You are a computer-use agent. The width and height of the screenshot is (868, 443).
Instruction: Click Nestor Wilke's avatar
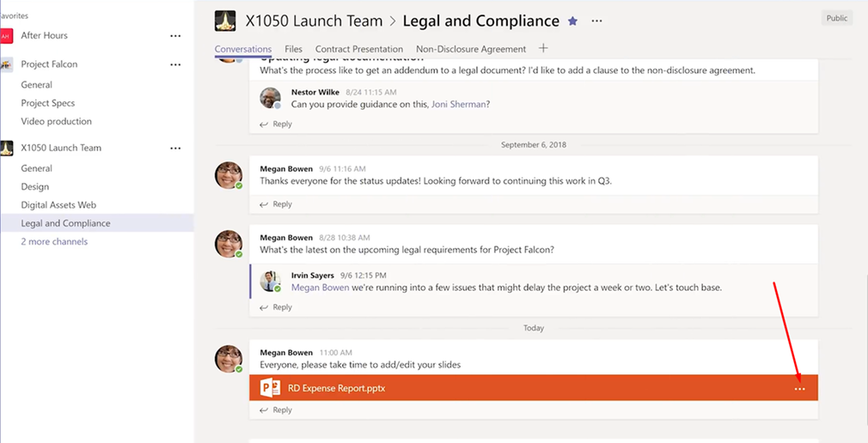(270, 98)
